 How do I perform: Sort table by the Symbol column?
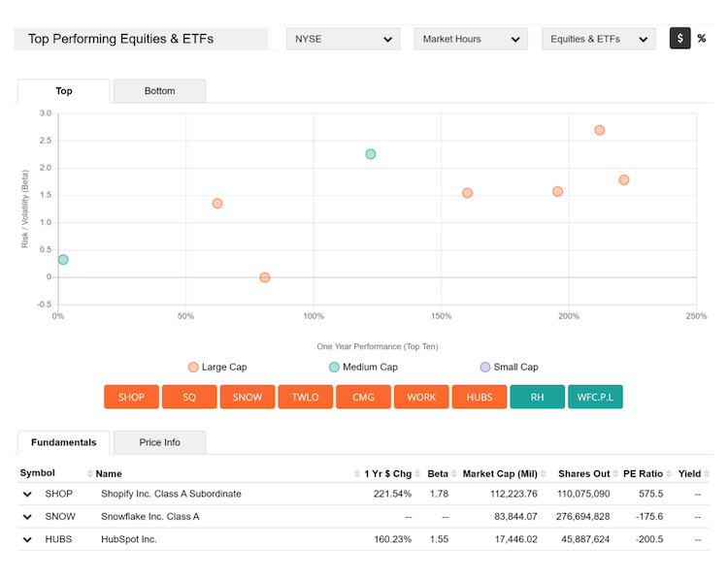(38, 473)
